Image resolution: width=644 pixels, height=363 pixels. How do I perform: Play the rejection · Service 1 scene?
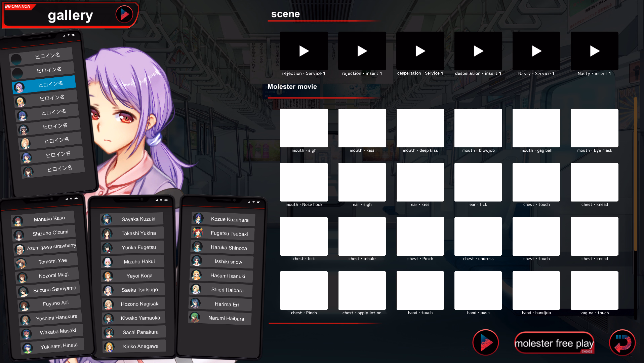pyautogui.click(x=304, y=51)
